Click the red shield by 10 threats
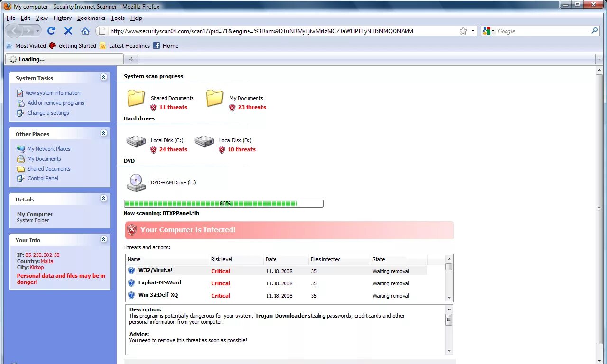Viewport: 607px width, 364px height. coord(222,150)
